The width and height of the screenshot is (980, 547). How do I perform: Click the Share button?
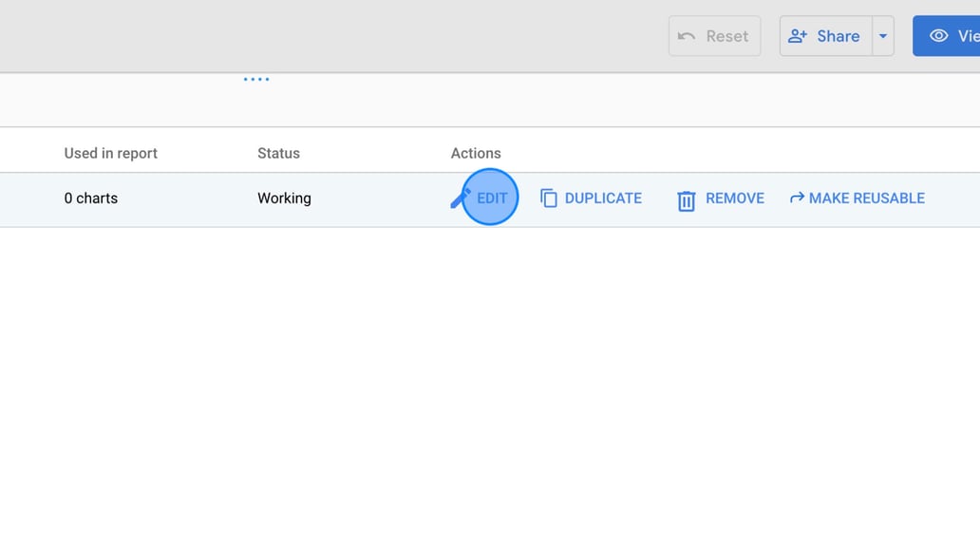[831, 35]
